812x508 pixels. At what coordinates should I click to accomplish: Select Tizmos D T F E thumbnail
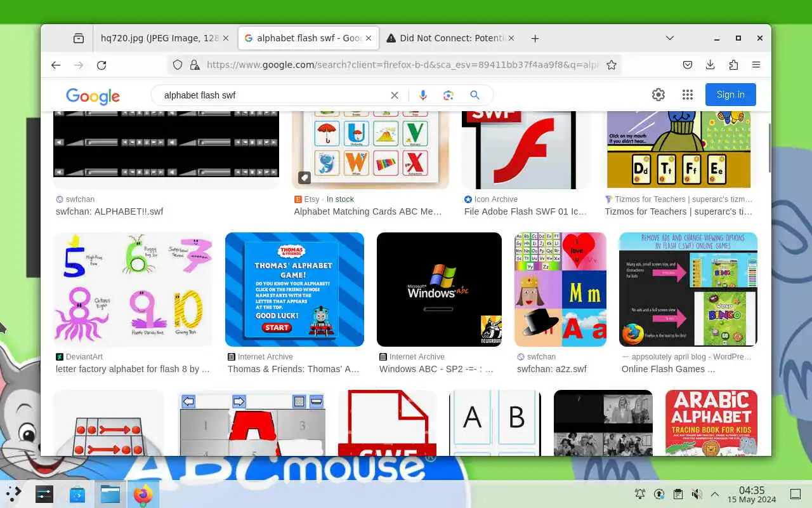point(679,150)
